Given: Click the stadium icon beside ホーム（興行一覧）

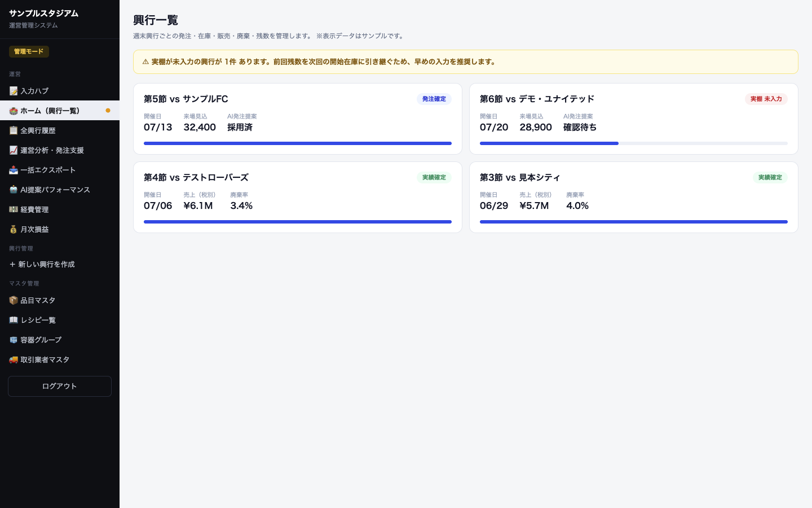Looking at the screenshot, I should click(x=14, y=111).
